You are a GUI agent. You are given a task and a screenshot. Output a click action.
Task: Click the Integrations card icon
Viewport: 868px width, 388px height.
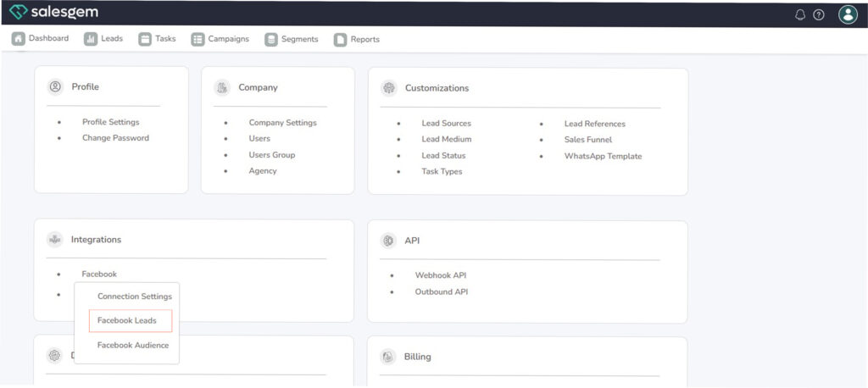point(55,240)
